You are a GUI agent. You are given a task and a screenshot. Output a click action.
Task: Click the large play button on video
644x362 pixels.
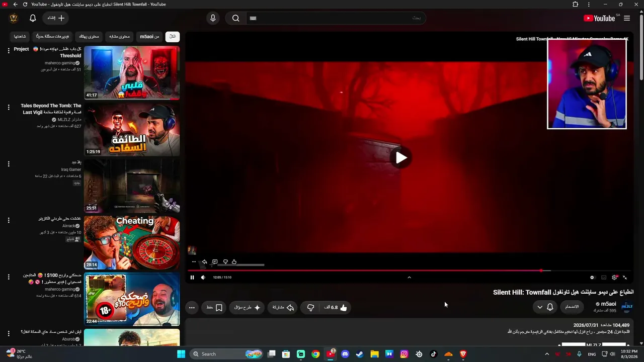(x=401, y=158)
